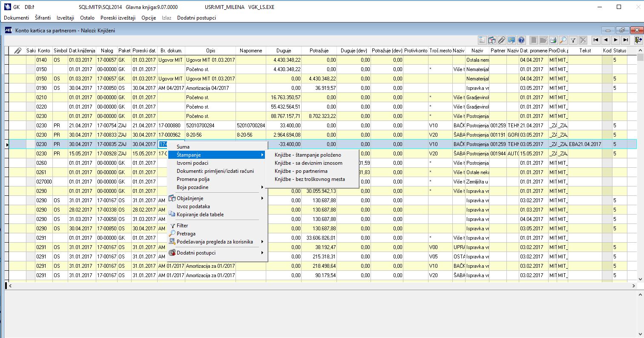Expand the Štampanje submenu
Image resolution: width=644 pixels, height=338 pixels.
[217, 155]
